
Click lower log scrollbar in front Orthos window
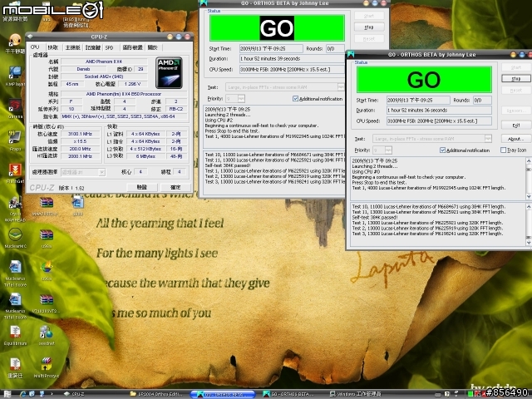[x=529, y=224]
